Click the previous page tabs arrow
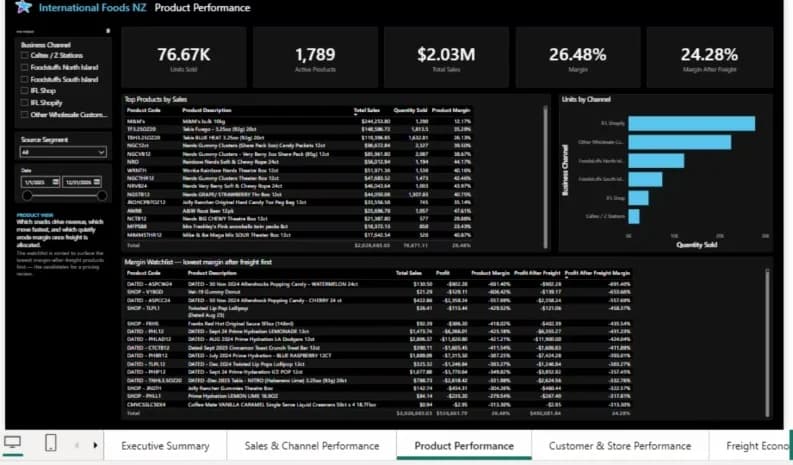Viewport: 793px width, 465px height. [77, 445]
